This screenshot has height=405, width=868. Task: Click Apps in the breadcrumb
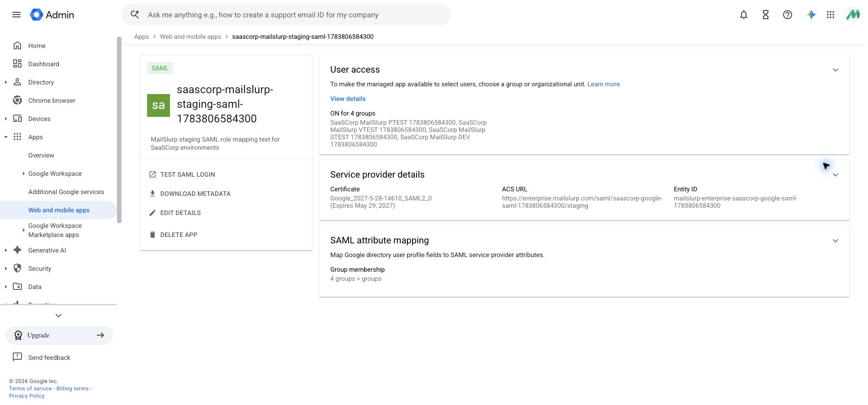tap(142, 37)
